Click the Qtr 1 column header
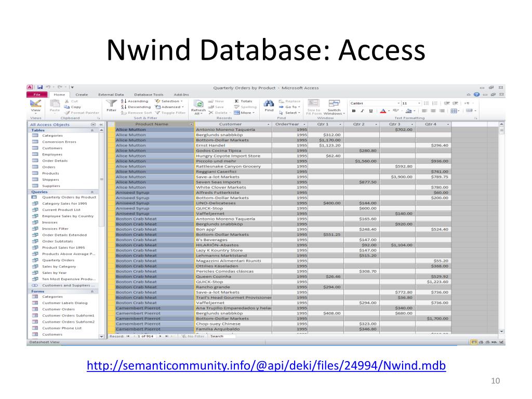 point(326,124)
